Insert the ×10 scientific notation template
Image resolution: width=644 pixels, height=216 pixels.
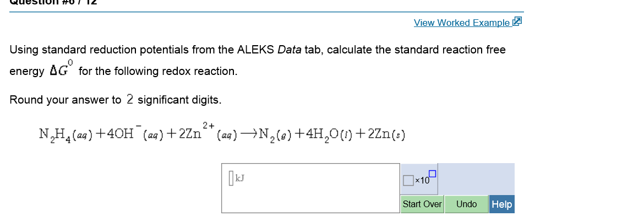click(x=419, y=179)
